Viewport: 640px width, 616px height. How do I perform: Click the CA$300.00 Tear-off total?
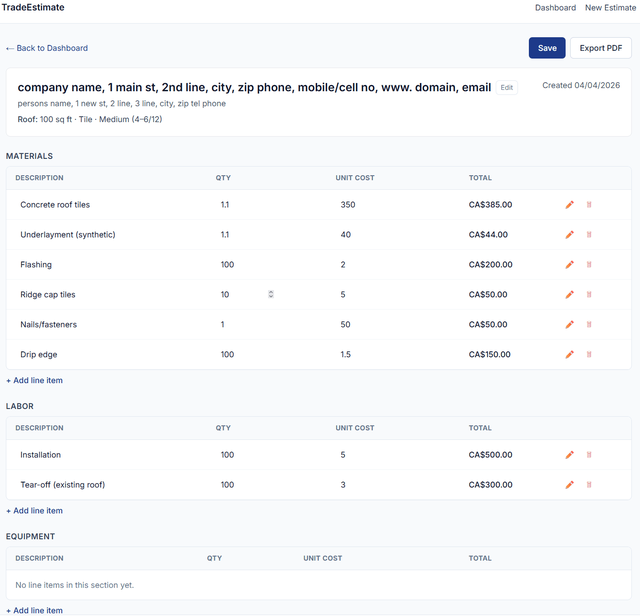point(490,485)
